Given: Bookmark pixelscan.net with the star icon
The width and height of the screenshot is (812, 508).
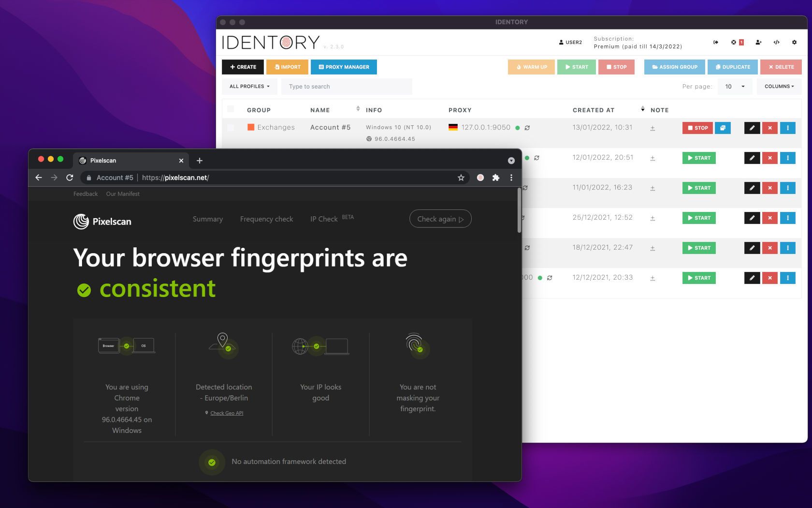Looking at the screenshot, I should pos(461,178).
